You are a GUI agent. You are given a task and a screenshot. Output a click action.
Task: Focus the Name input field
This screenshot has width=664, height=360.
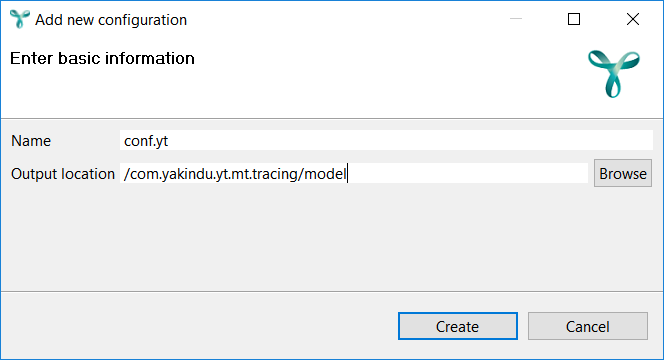pos(386,140)
